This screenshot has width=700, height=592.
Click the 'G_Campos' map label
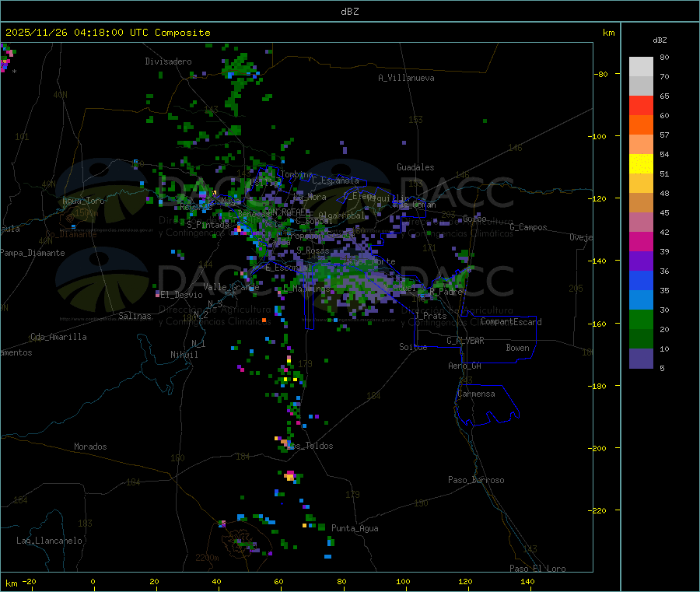pyautogui.click(x=528, y=227)
